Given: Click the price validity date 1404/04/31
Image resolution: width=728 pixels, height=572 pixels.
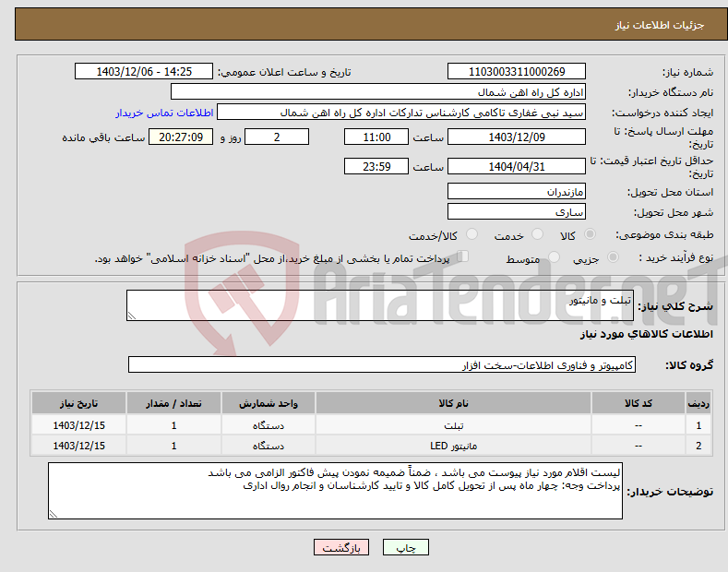Looking at the screenshot, I should click(517, 166).
